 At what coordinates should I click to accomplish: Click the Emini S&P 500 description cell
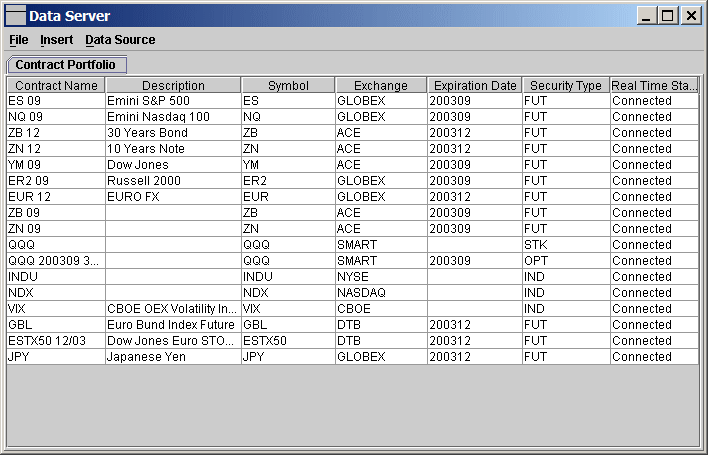point(173,101)
